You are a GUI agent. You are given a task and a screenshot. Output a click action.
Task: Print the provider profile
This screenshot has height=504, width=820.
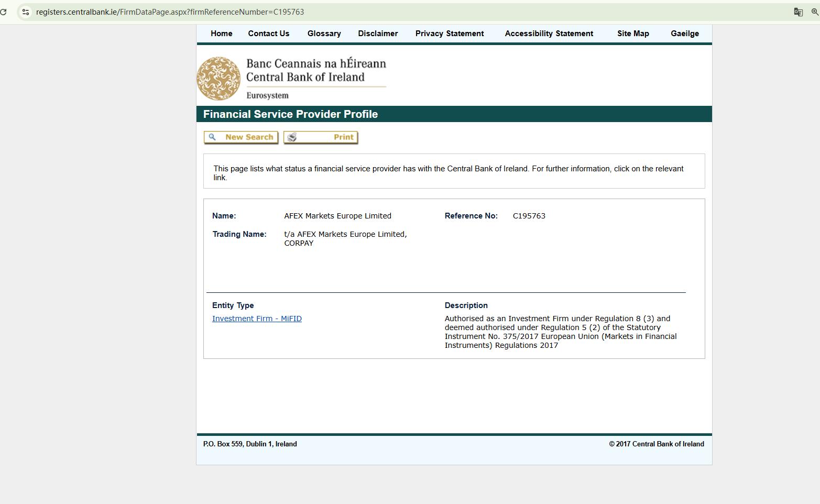(321, 137)
